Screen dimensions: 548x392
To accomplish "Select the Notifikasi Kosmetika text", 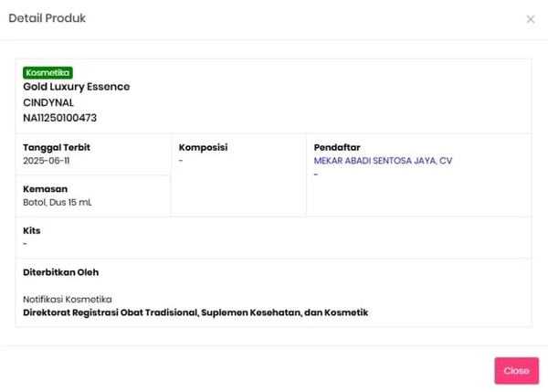I will tap(68, 299).
